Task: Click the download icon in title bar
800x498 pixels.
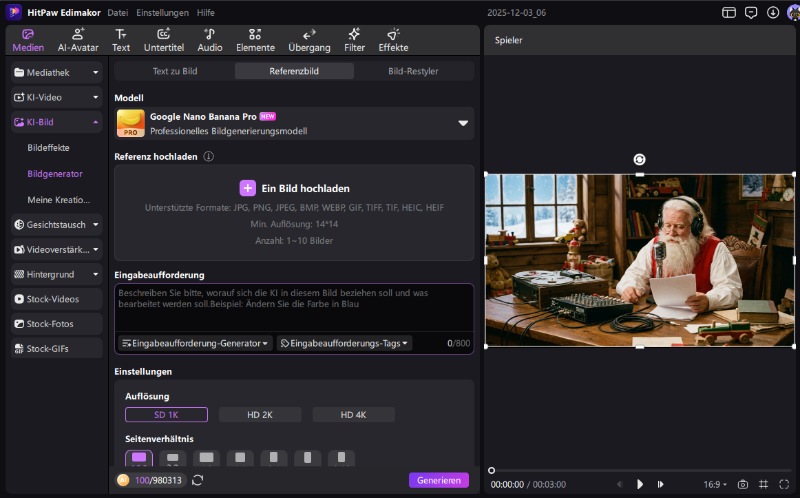Action: click(x=772, y=13)
